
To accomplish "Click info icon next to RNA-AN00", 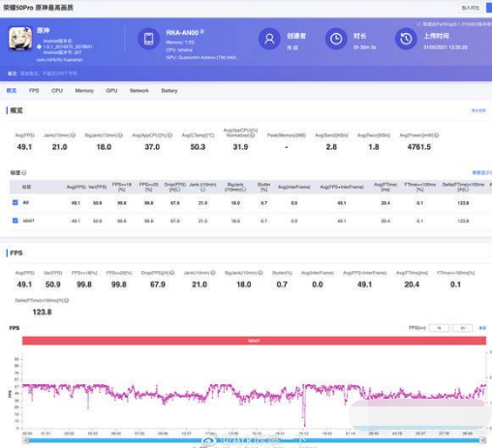I will 202,32.
